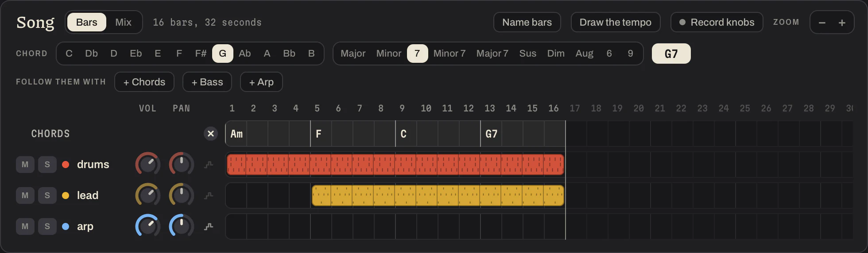The width and height of the screenshot is (868, 253).
Task: Select the red drums clip
Action: coord(395,165)
